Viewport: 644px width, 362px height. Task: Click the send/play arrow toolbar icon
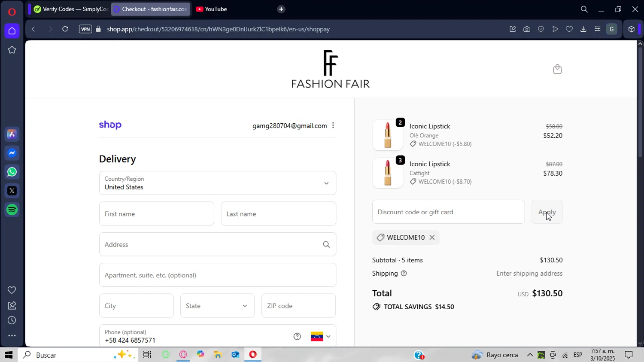[555, 29]
